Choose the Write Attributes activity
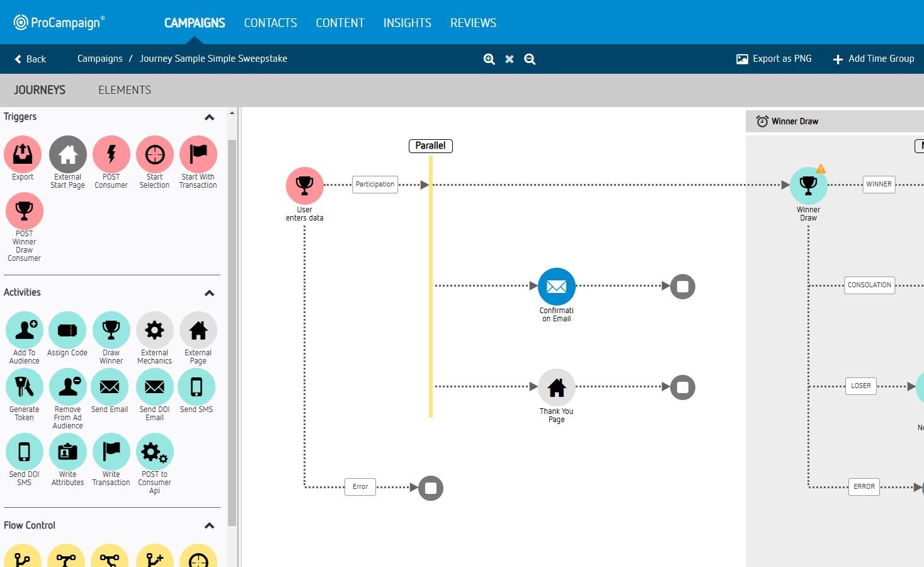The height and width of the screenshot is (567, 924). [68, 452]
